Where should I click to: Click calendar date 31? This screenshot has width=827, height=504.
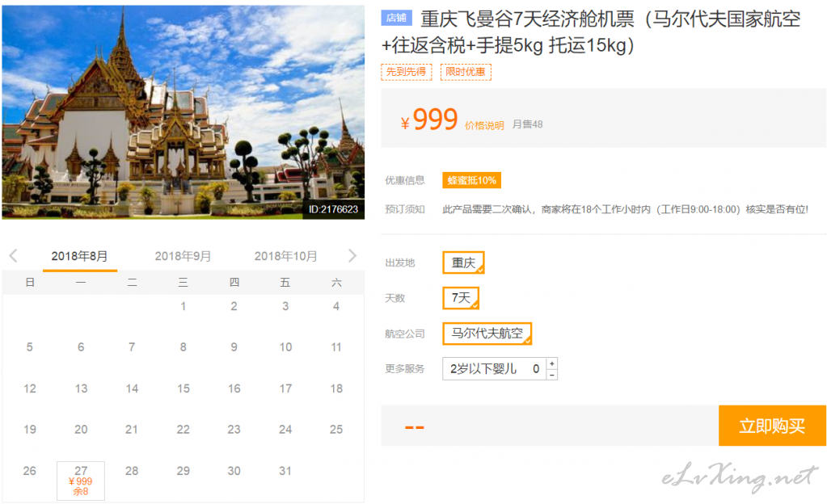tap(285, 471)
